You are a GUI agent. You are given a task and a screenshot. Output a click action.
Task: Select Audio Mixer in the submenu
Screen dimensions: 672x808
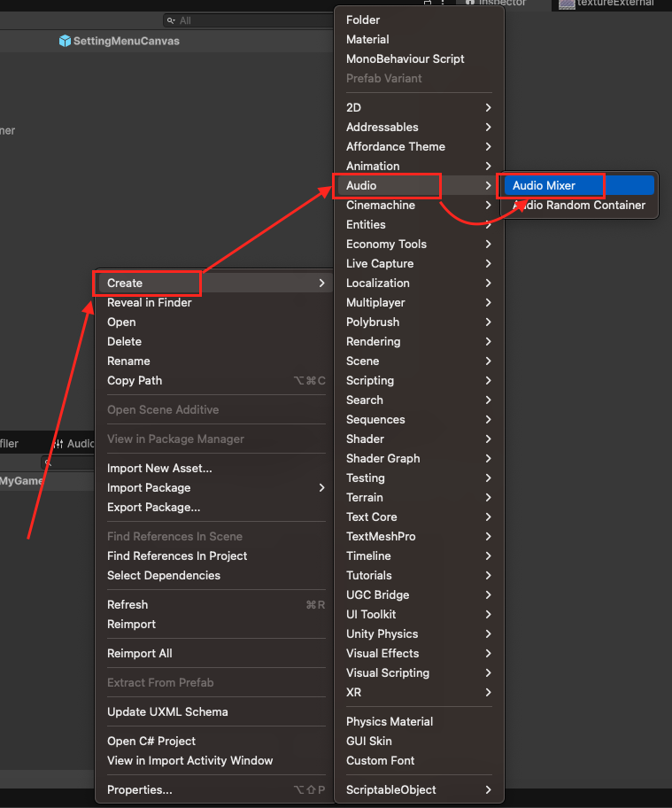(x=579, y=185)
